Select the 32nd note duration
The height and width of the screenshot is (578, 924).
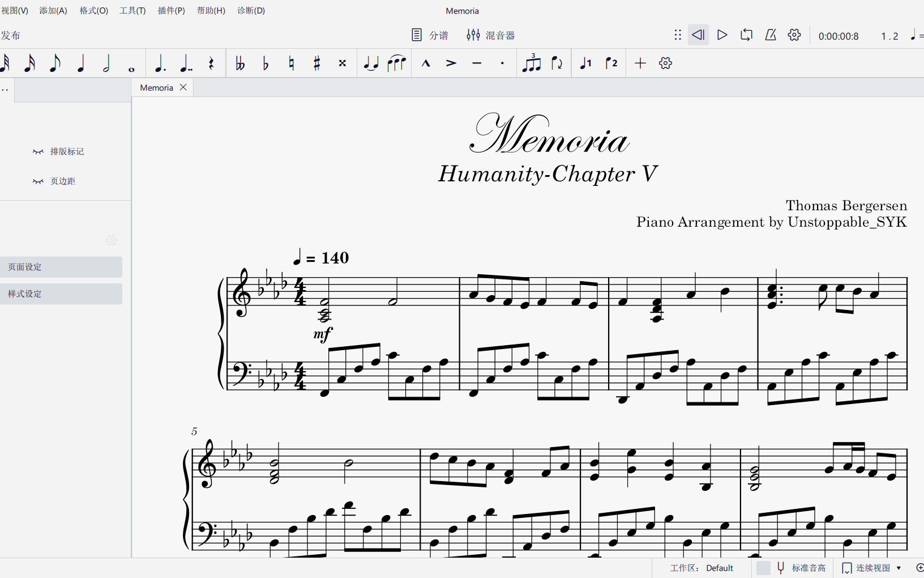[5, 63]
